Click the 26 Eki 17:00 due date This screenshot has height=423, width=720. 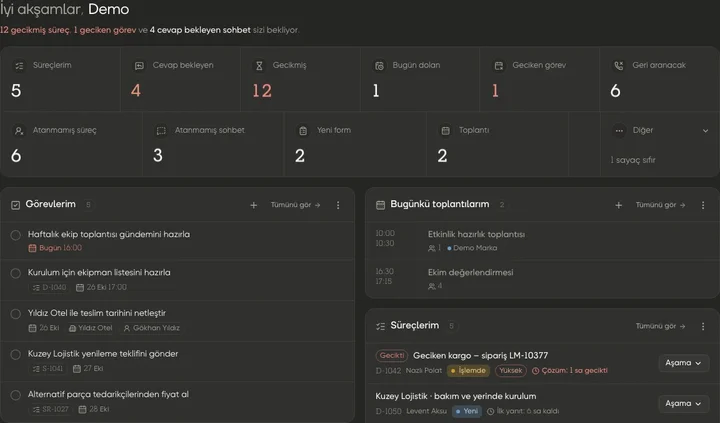coord(101,288)
